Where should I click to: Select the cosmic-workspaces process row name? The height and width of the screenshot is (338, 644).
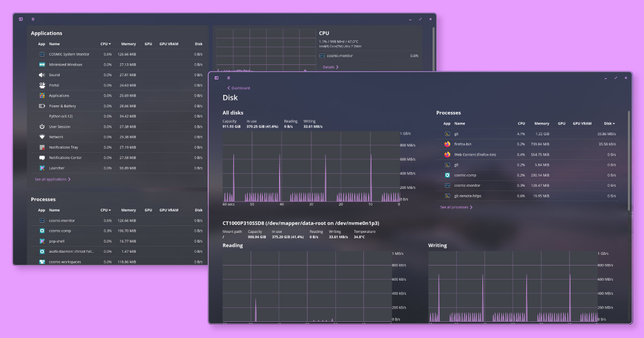(65, 262)
